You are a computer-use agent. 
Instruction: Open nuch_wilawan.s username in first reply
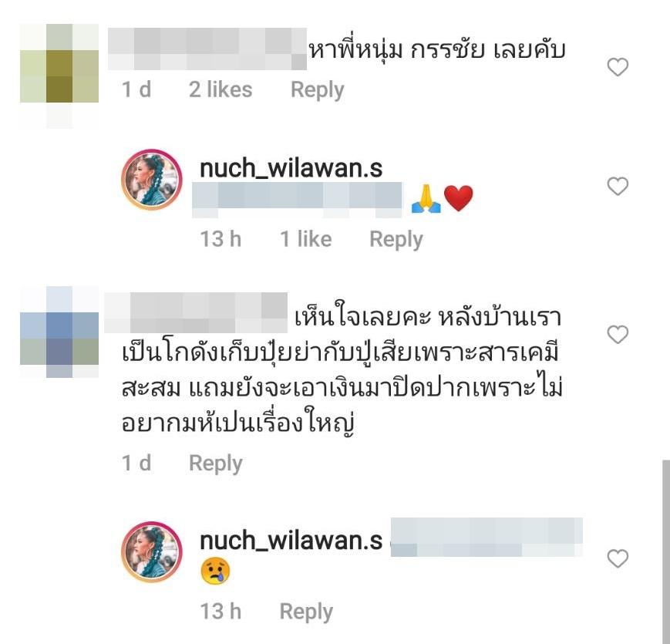click(291, 168)
